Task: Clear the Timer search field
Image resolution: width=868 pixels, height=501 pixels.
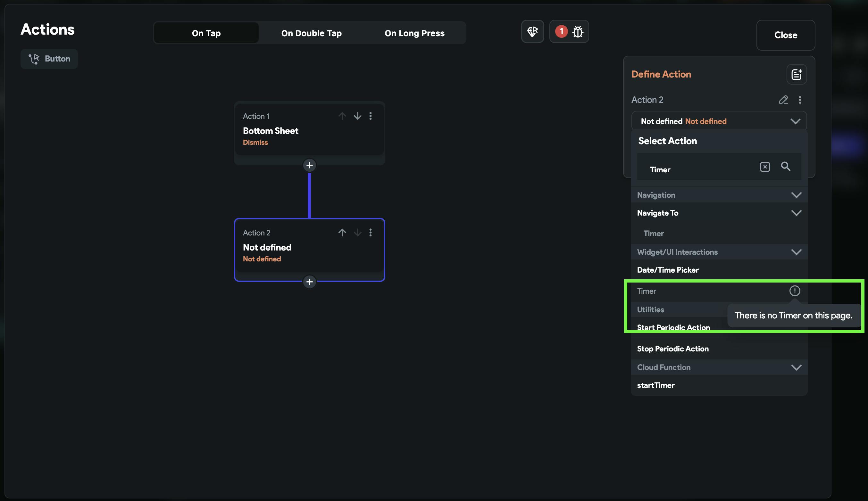Action: tap(765, 167)
